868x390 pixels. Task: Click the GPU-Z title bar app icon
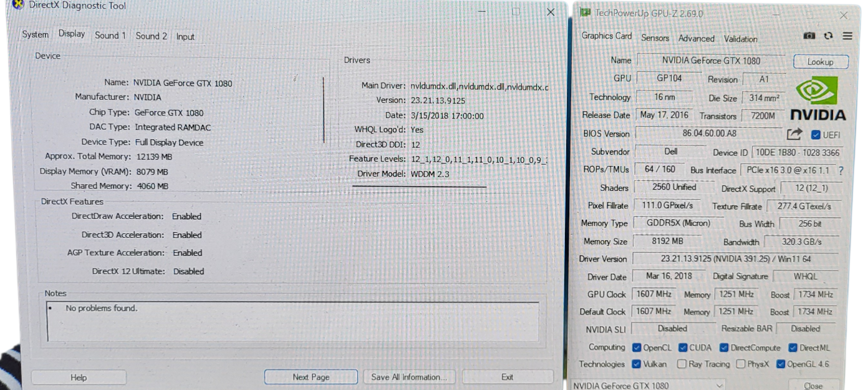click(584, 12)
